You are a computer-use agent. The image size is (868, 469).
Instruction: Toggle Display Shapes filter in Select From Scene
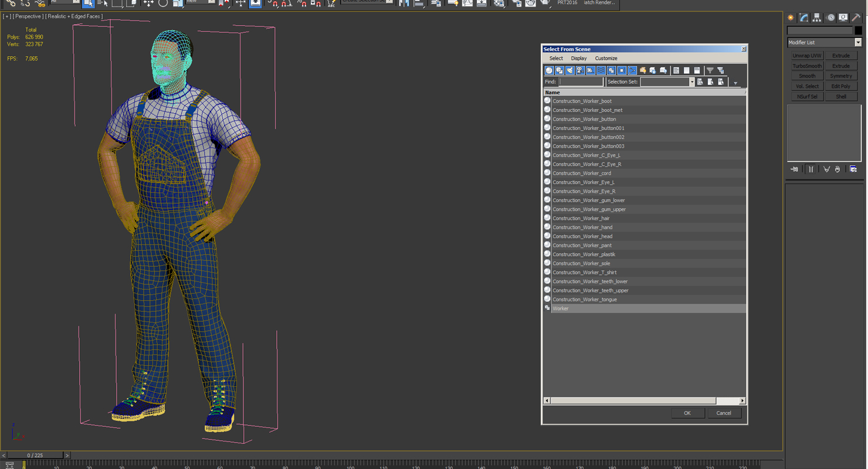560,70
